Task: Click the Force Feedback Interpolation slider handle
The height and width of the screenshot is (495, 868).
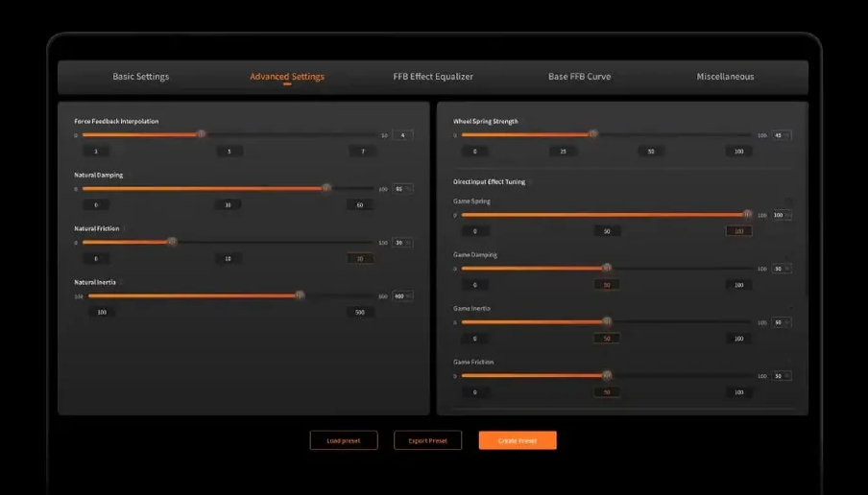Action: tap(201, 134)
